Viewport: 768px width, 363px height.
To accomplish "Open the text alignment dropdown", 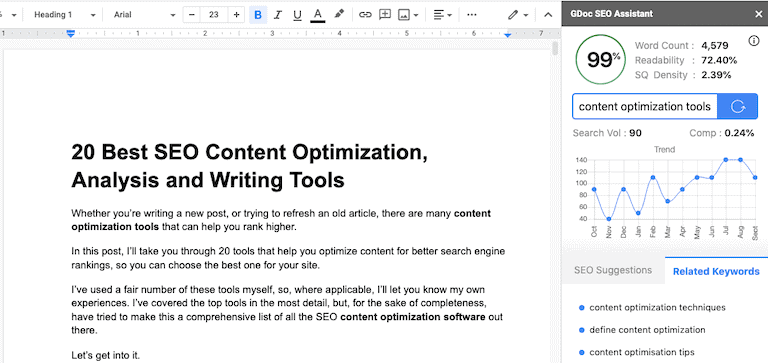I will (442, 15).
